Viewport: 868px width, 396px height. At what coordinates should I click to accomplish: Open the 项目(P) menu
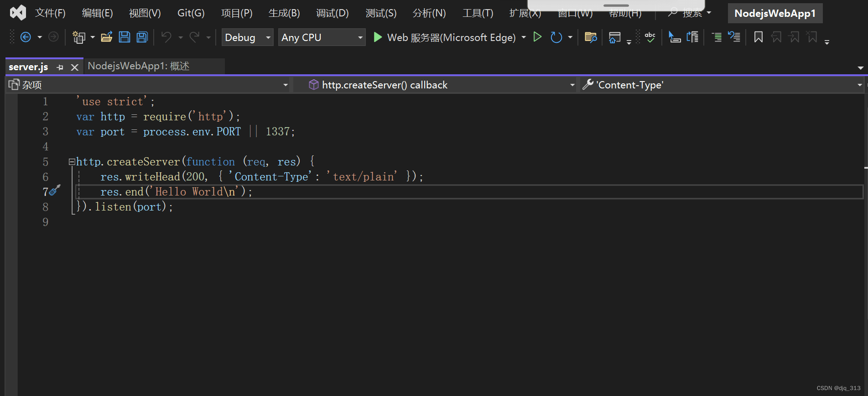[x=237, y=13]
